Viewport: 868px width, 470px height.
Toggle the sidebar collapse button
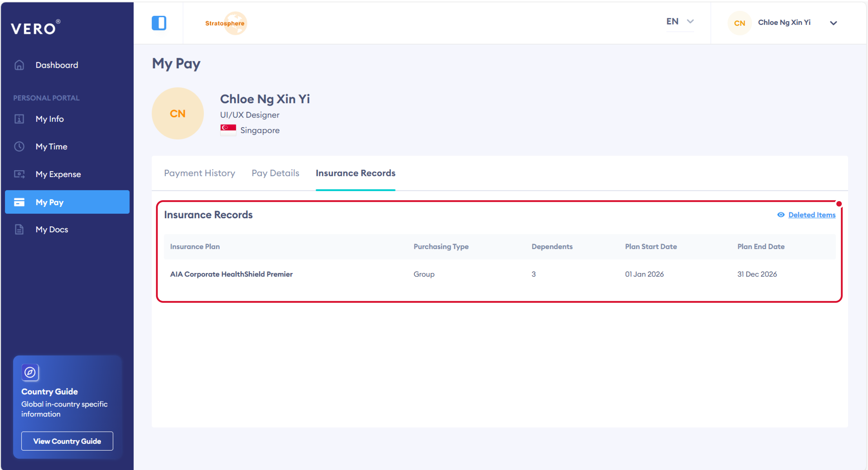(159, 23)
